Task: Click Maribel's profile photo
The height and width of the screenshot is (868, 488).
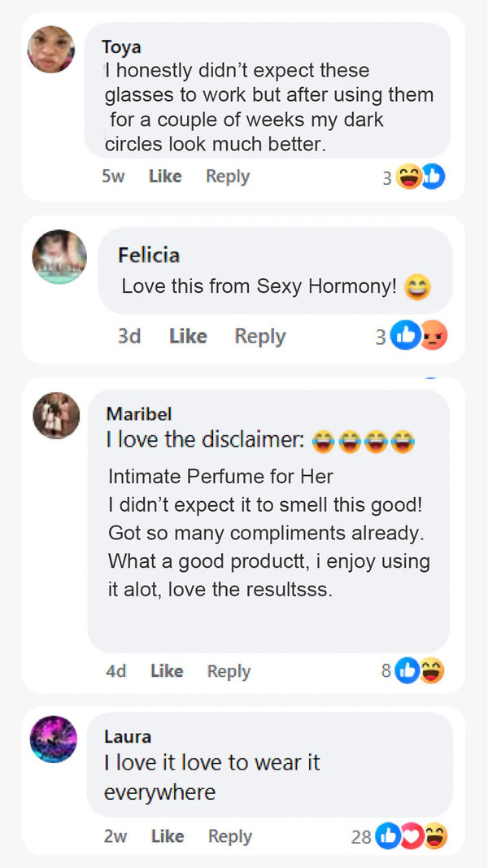Action: 56,416
